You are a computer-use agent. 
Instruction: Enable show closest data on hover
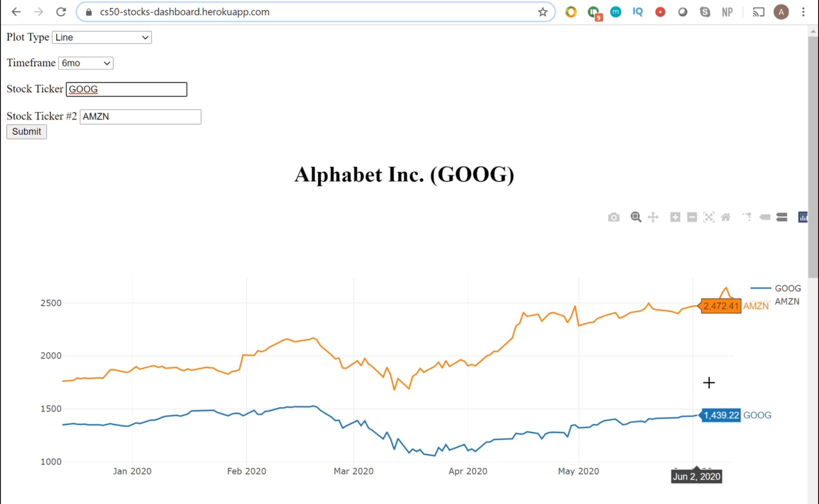click(765, 218)
